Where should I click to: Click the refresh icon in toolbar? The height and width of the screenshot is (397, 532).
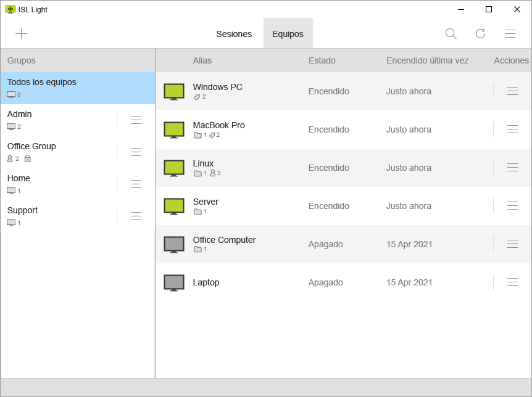[480, 34]
